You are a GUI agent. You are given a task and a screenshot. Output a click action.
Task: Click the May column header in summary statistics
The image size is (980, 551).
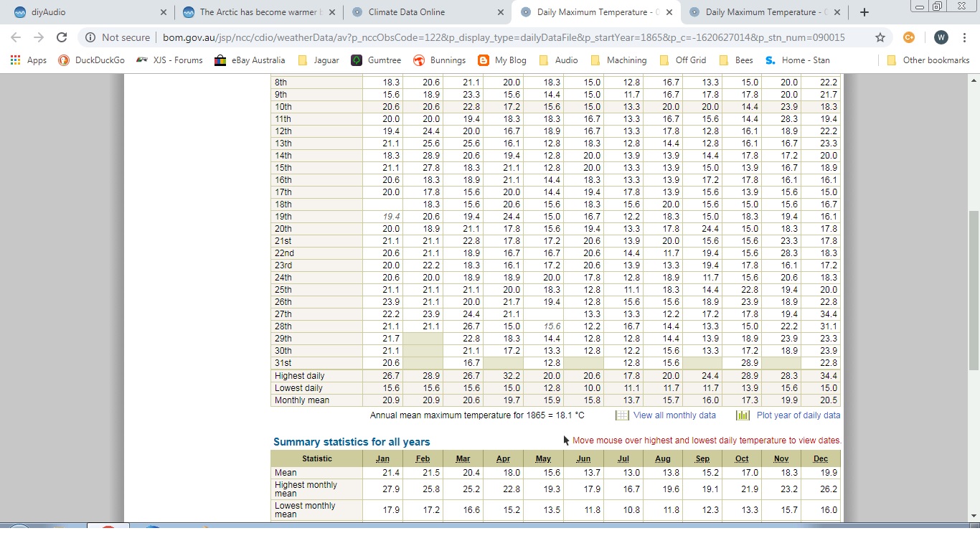tap(543, 458)
